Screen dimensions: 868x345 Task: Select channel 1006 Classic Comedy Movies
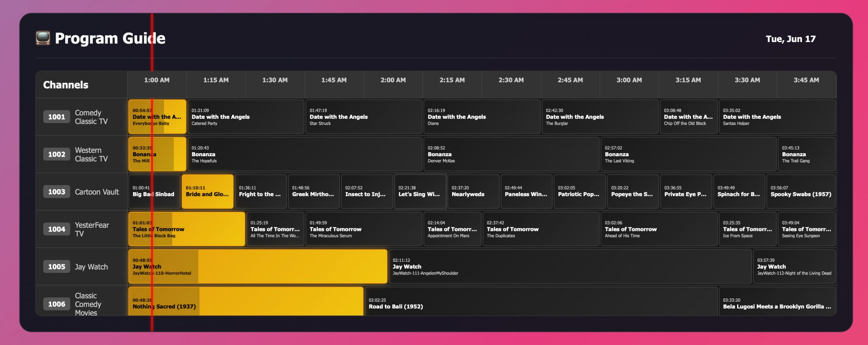[81, 301]
